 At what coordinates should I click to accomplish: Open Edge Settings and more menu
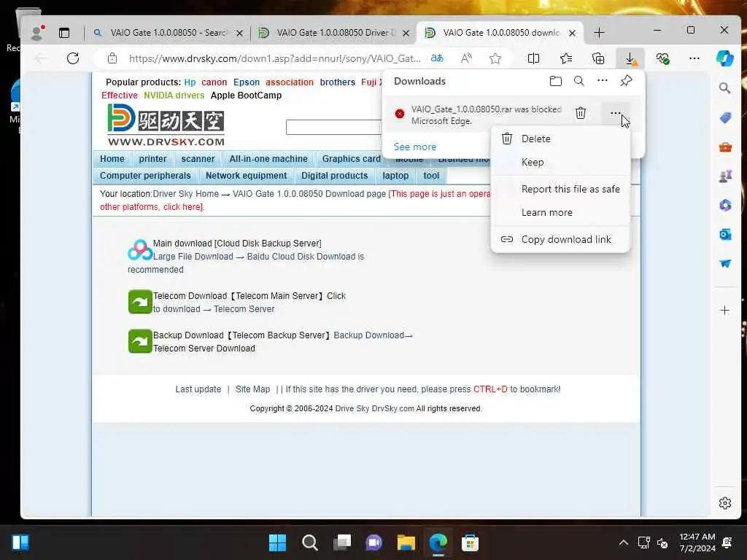point(694,58)
